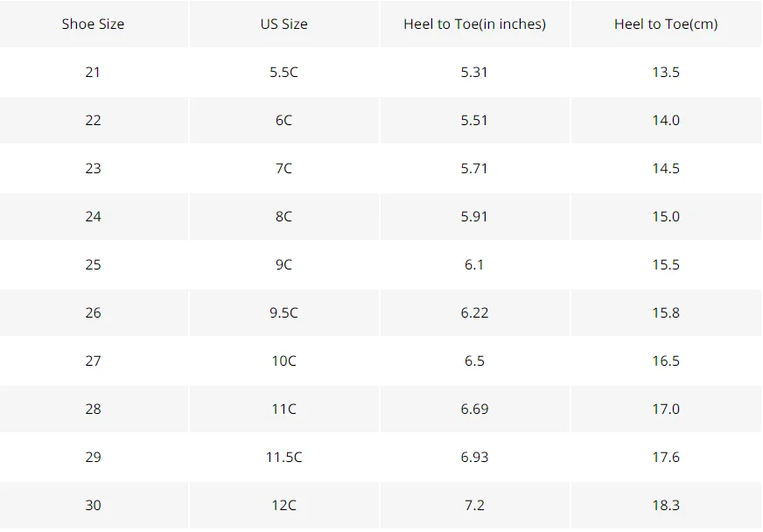Select the 9C US size cell
This screenshot has height=532, width=763.
click(x=284, y=265)
